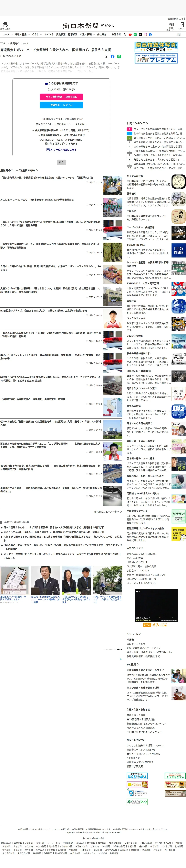
Task: Select 記事検索 in the navigation bar
Action: [x=73, y=34]
